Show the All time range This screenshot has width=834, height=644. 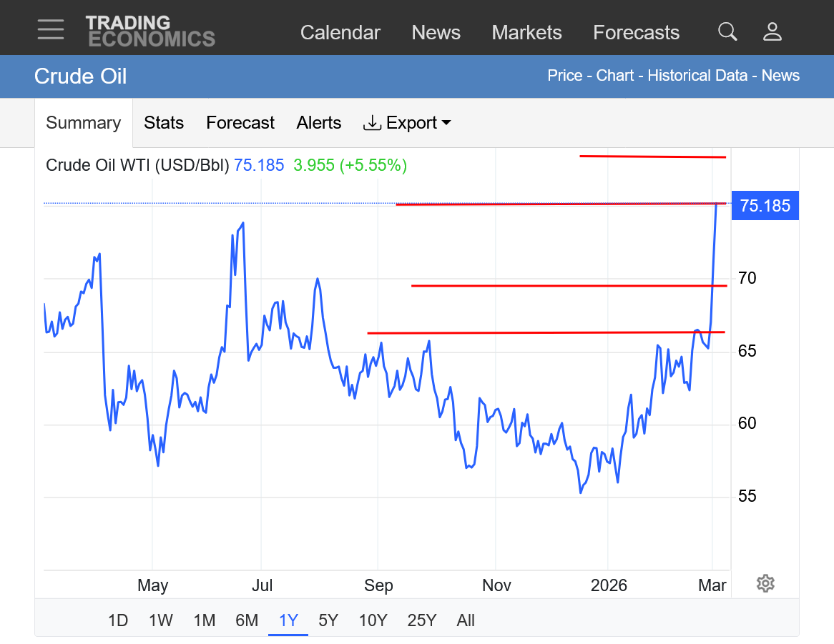466,620
